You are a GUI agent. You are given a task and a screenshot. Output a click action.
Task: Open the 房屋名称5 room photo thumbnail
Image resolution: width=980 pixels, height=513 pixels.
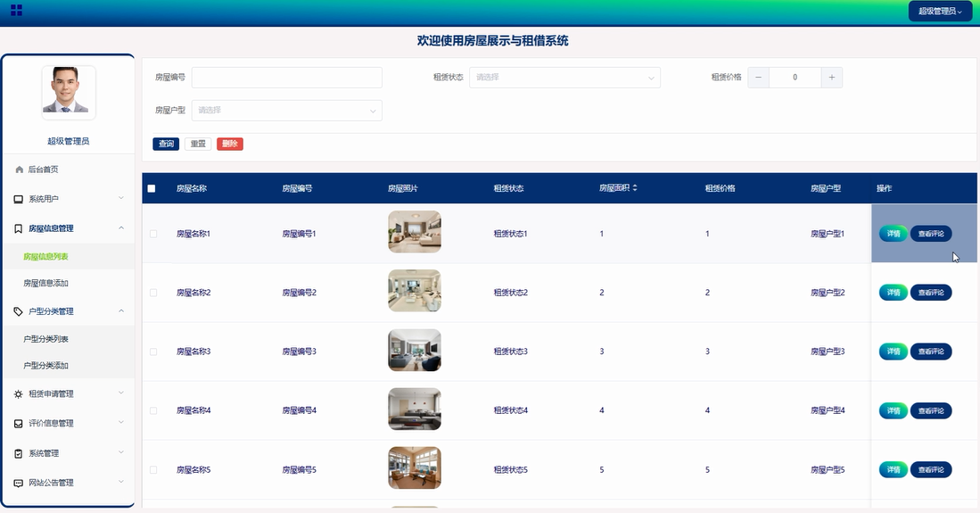415,468
